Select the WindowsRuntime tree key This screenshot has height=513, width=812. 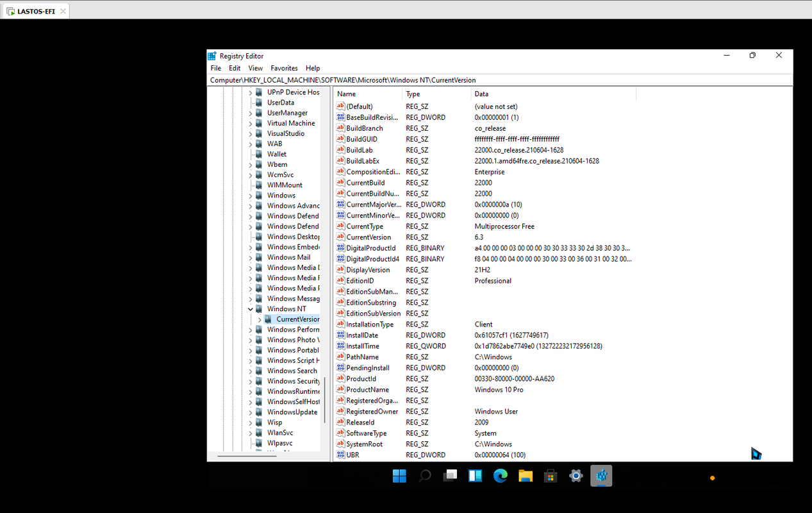tap(293, 391)
